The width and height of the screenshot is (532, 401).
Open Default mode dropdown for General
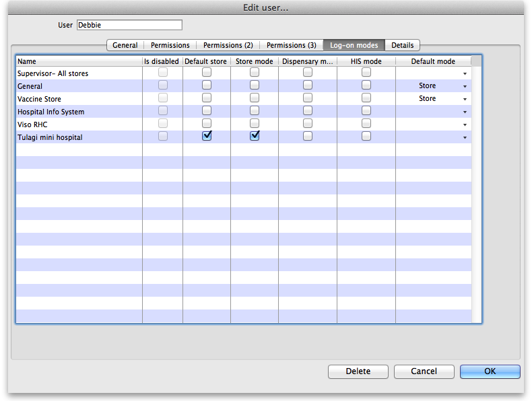464,86
